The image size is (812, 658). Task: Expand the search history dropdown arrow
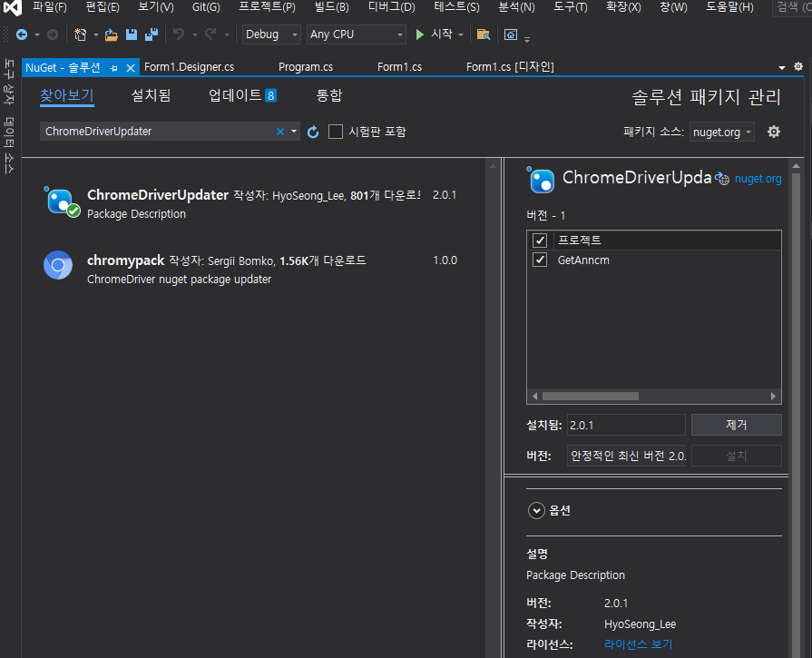[x=294, y=132]
